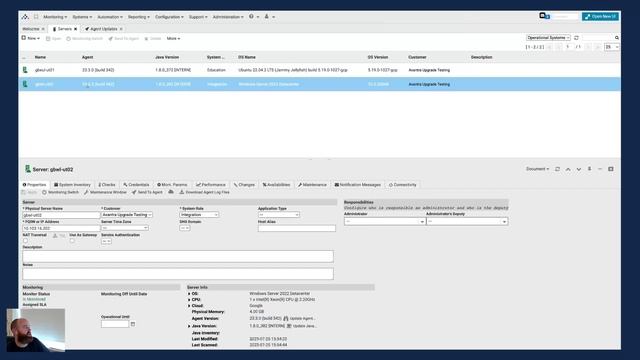
Task: Click the server icon in the gbwl-ut01 row
Action: point(25,70)
